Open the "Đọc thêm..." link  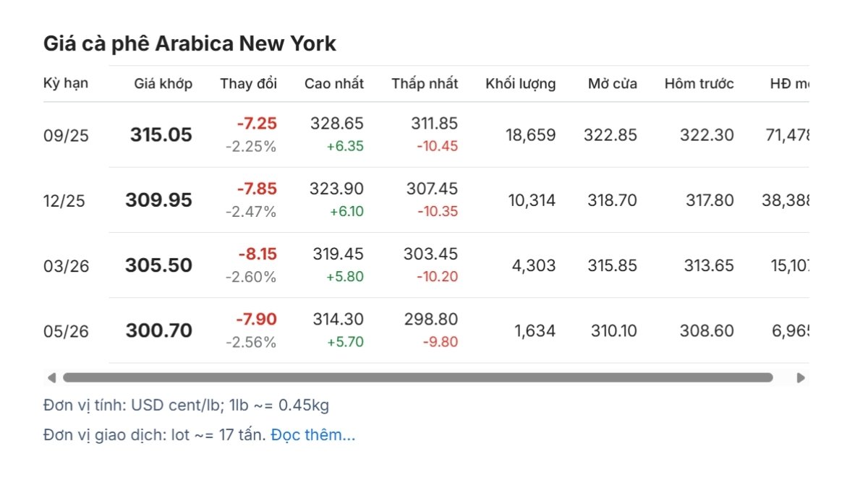(313, 435)
